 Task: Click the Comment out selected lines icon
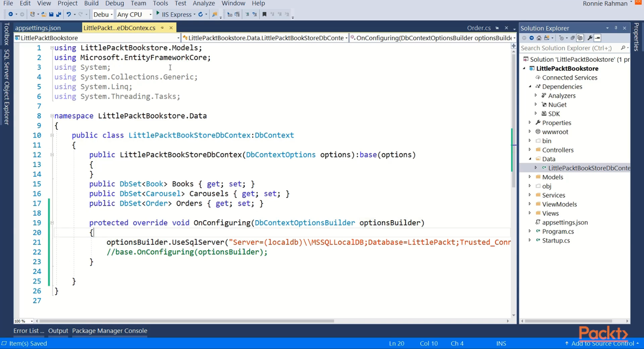(x=247, y=14)
